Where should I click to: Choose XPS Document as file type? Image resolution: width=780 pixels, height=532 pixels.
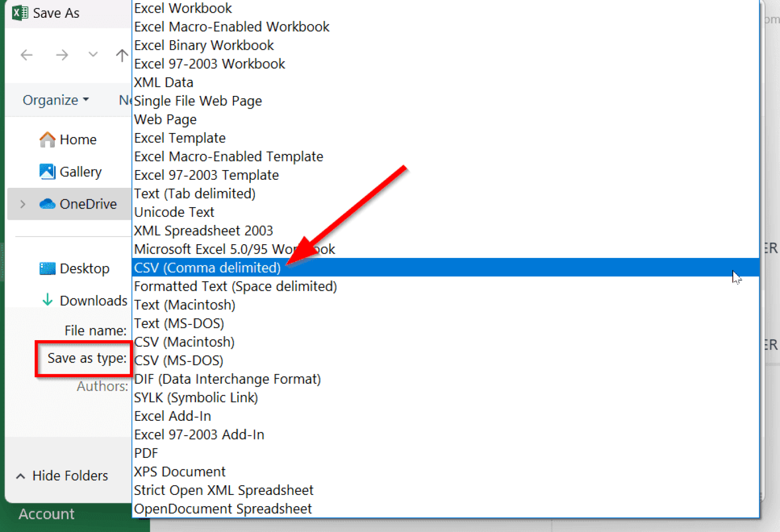pos(180,471)
